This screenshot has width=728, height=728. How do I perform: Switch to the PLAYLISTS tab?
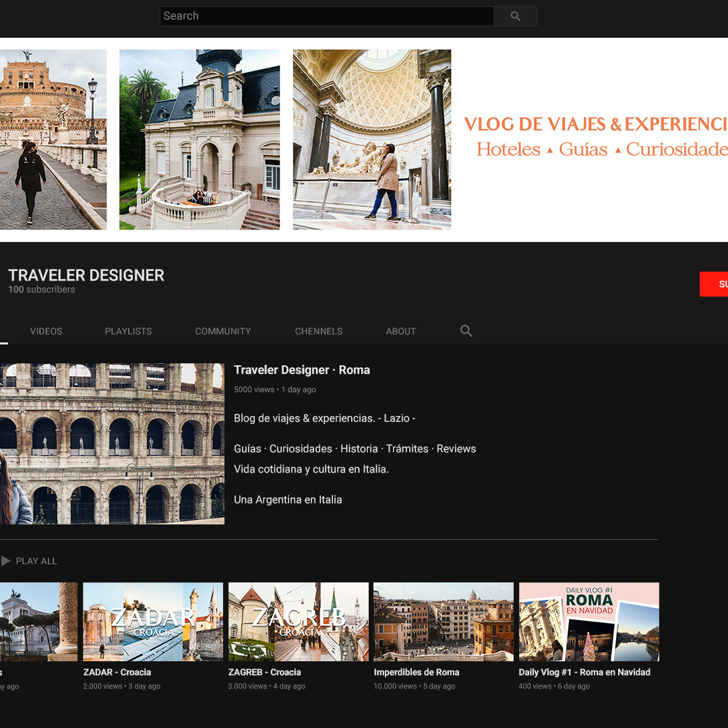click(128, 332)
